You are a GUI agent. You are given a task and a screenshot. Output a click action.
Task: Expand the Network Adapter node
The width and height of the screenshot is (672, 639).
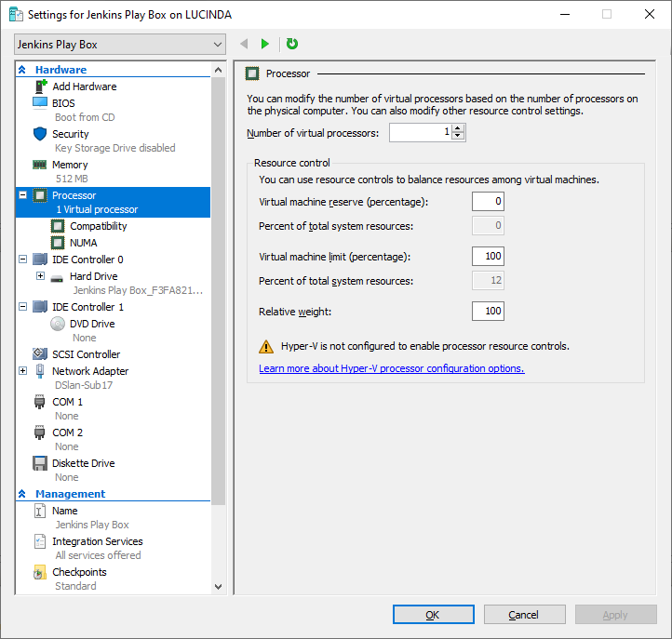click(23, 371)
